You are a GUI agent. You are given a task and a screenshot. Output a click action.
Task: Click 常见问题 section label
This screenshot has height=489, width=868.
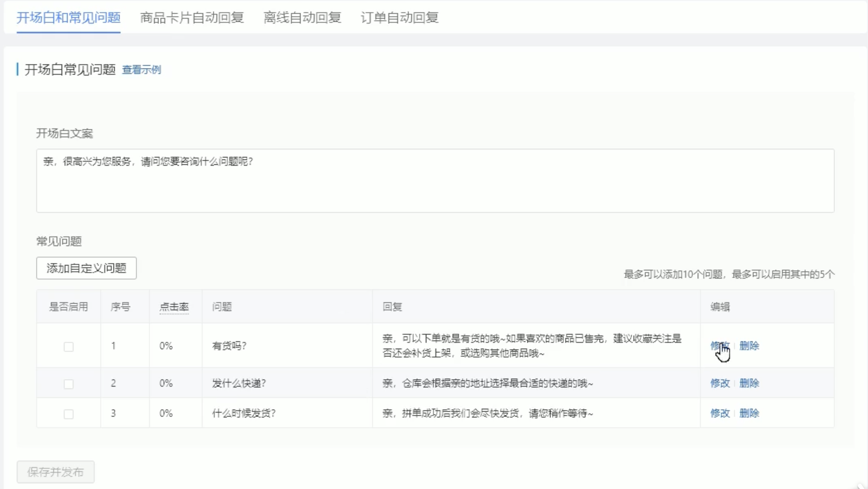[59, 241]
